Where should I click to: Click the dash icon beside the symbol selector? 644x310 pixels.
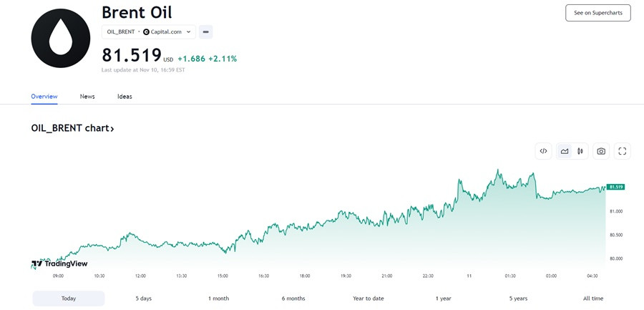pyautogui.click(x=205, y=32)
